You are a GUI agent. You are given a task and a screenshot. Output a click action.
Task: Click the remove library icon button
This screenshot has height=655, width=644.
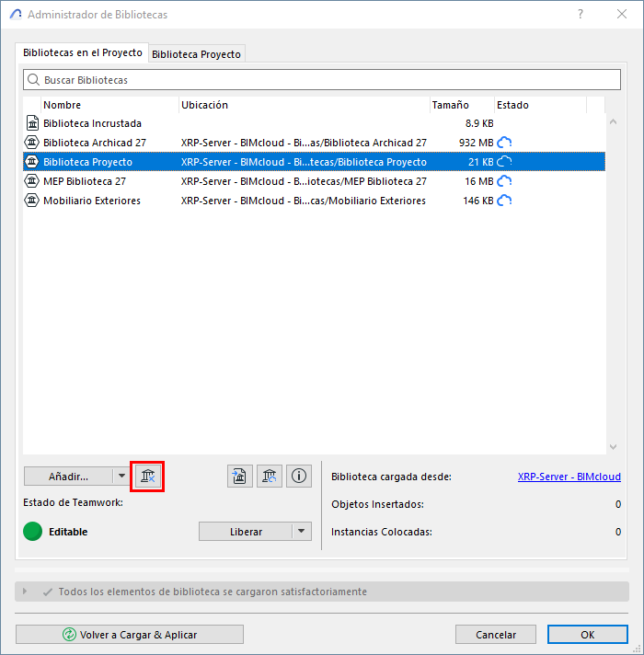(x=147, y=477)
